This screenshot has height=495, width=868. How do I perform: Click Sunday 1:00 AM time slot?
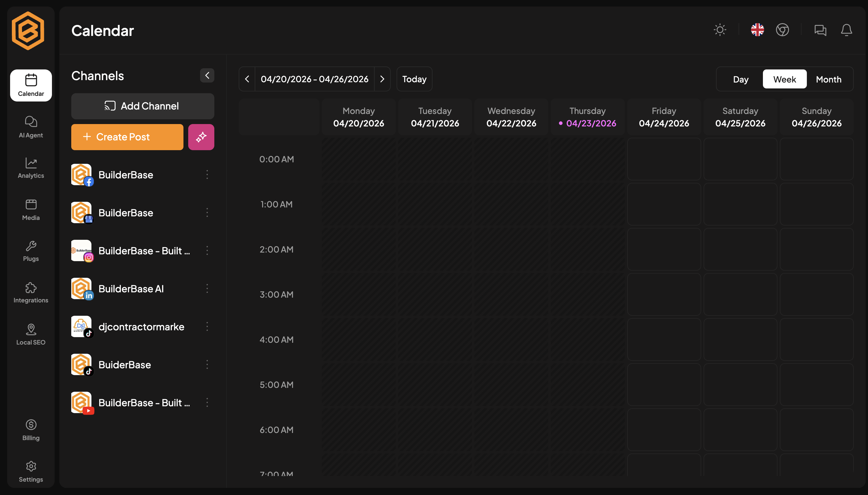pyautogui.click(x=816, y=204)
